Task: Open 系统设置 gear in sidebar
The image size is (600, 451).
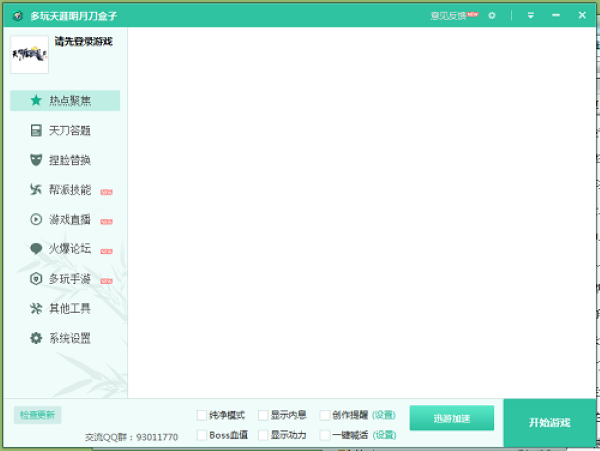Action: tap(36, 338)
